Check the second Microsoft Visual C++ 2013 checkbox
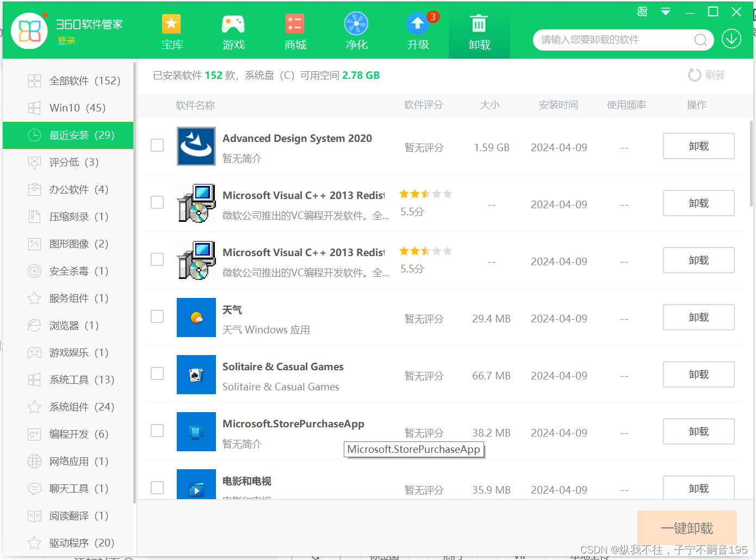The width and height of the screenshot is (756, 560). click(157, 259)
